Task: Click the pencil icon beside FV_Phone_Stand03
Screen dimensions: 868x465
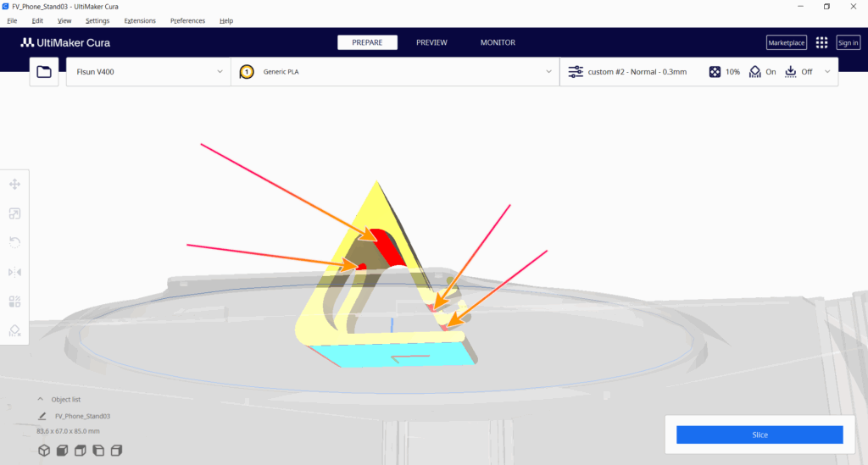Action: (x=42, y=416)
